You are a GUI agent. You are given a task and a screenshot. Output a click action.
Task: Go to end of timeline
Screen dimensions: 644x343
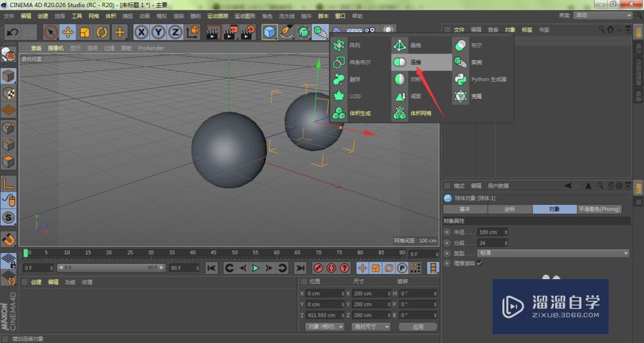[x=301, y=268]
